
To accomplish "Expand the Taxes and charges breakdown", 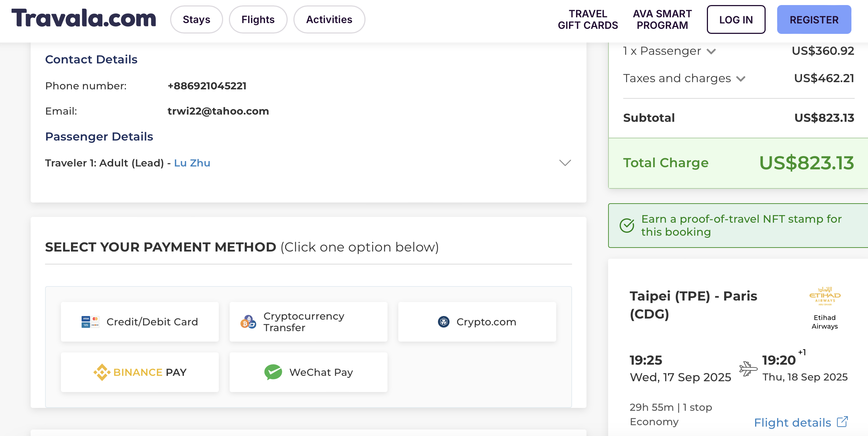I will (741, 79).
